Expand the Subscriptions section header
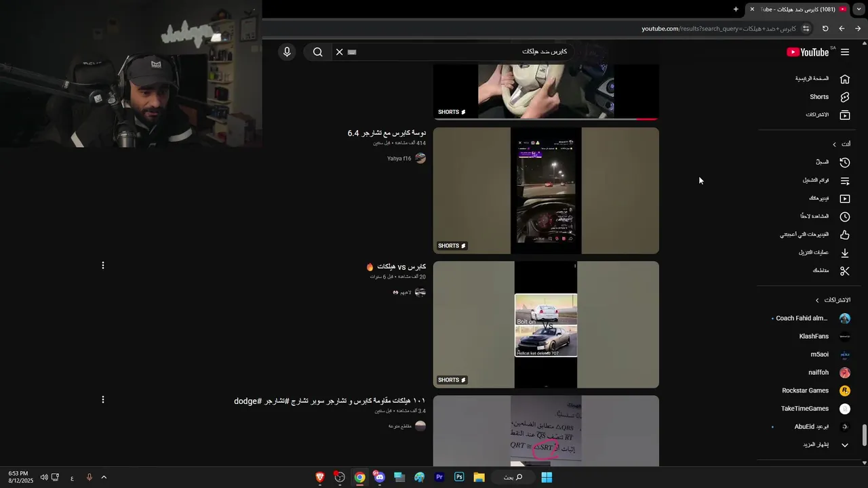Viewport: 868px width, 488px height. click(833, 300)
